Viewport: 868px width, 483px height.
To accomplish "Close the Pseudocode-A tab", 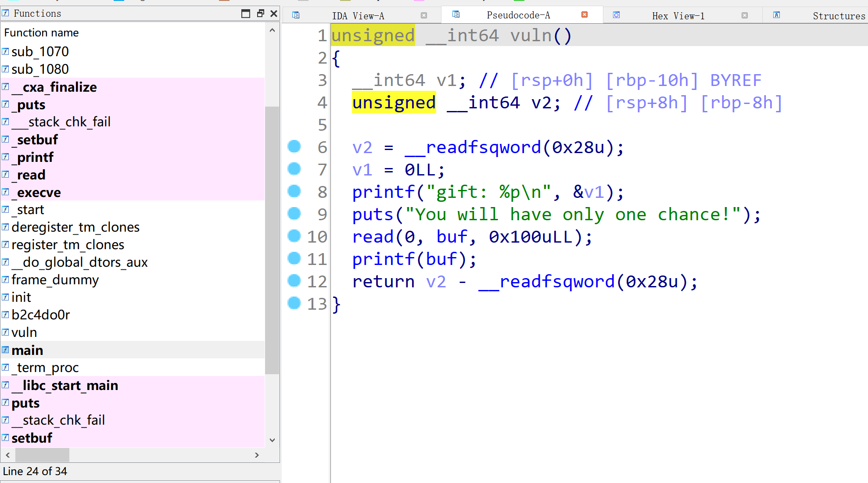I will tap(585, 14).
